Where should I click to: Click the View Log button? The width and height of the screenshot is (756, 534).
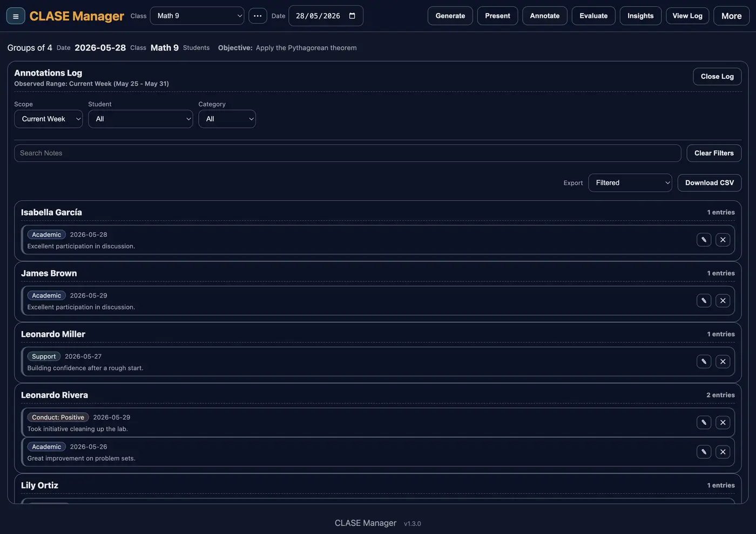687,16
